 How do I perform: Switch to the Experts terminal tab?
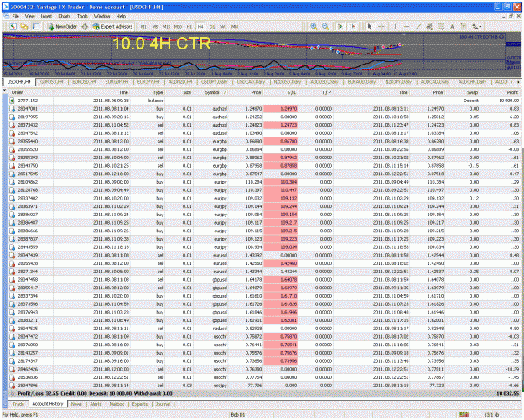pyautogui.click(x=140, y=404)
